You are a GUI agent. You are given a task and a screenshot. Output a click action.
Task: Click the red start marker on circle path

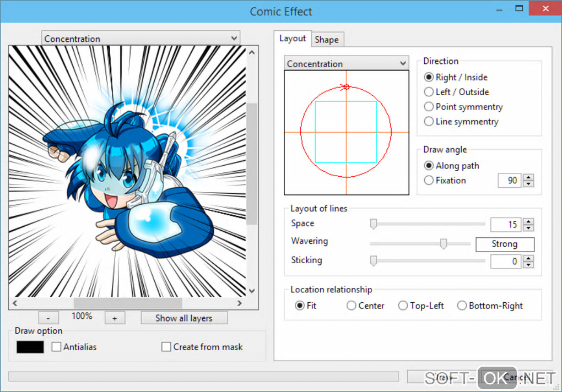click(x=345, y=86)
